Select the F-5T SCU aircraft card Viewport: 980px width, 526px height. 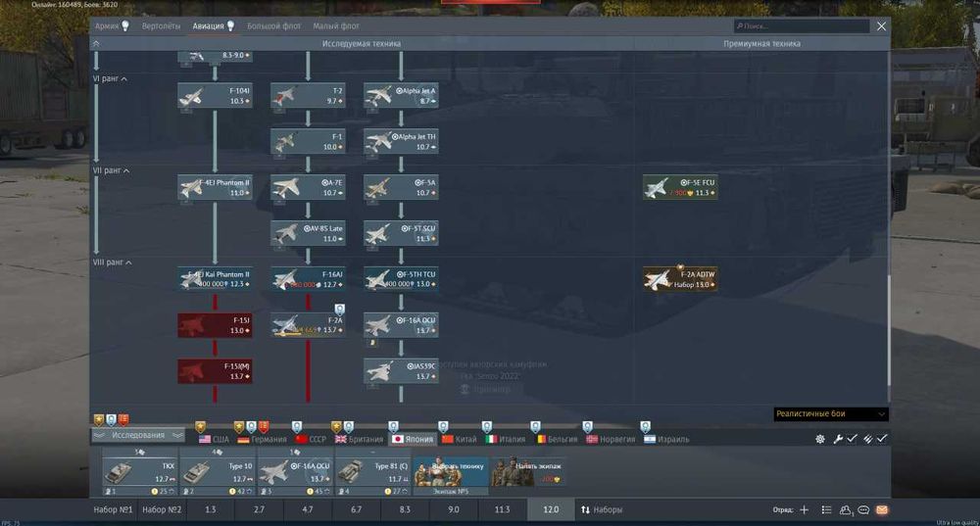tap(401, 234)
